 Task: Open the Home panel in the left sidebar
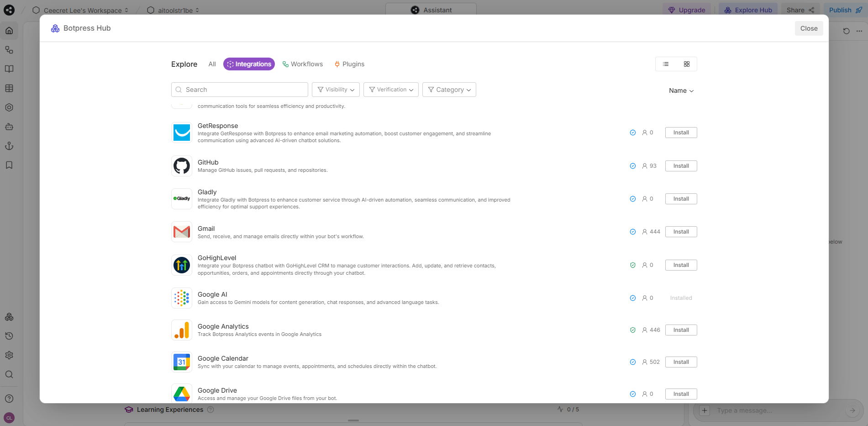coord(9,30)
